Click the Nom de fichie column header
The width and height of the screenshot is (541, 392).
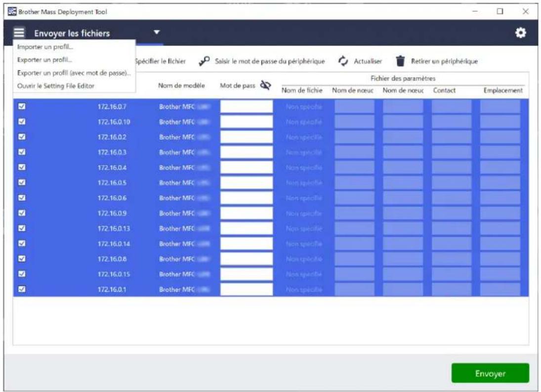tap(301, 90)
